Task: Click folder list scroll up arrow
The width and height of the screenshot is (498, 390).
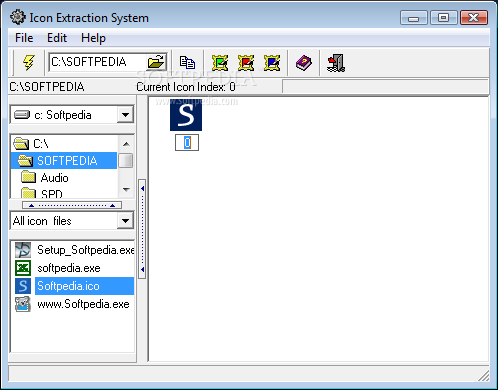Action: click(126, 144)
